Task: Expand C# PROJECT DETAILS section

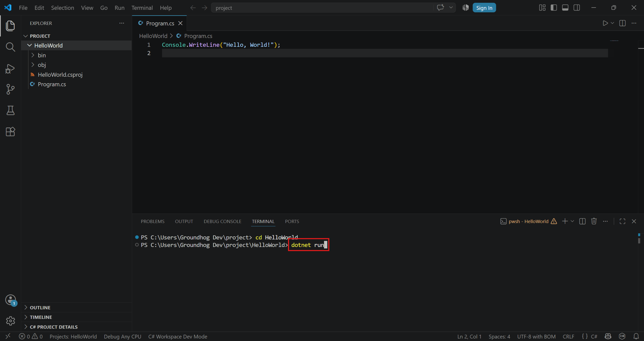Action: pos(76,327)
